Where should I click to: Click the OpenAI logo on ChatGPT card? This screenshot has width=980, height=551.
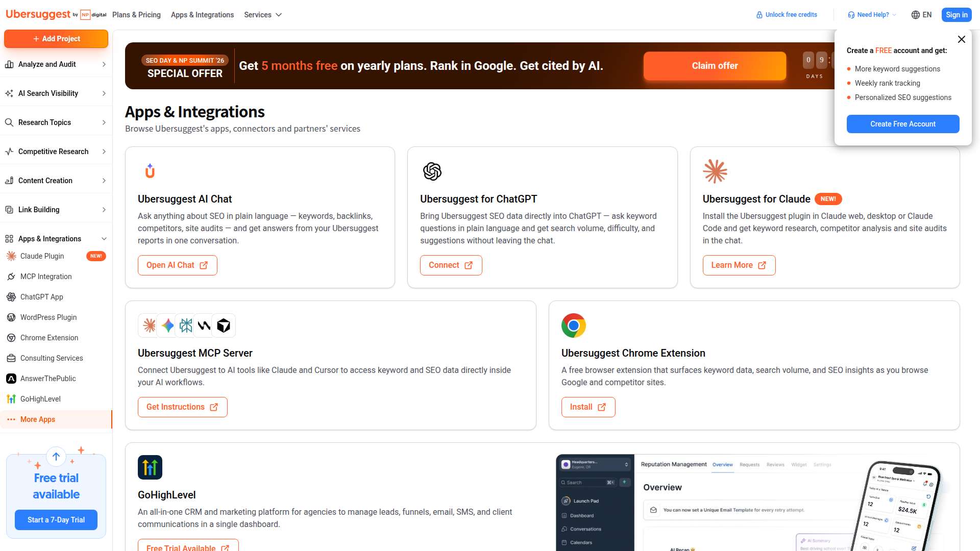tap(432, 171)
